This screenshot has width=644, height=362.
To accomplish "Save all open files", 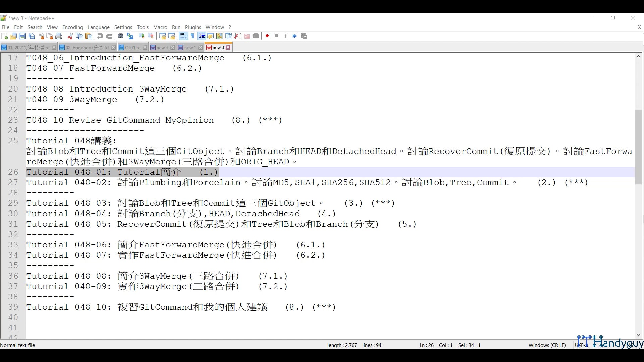I will [x=32, y=36].
